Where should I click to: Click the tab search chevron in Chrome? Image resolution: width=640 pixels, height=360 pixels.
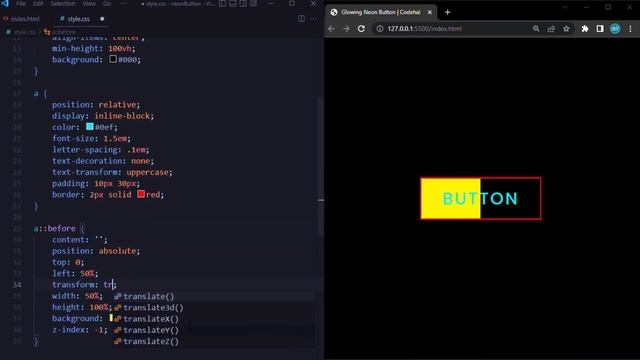click(565, 7)
